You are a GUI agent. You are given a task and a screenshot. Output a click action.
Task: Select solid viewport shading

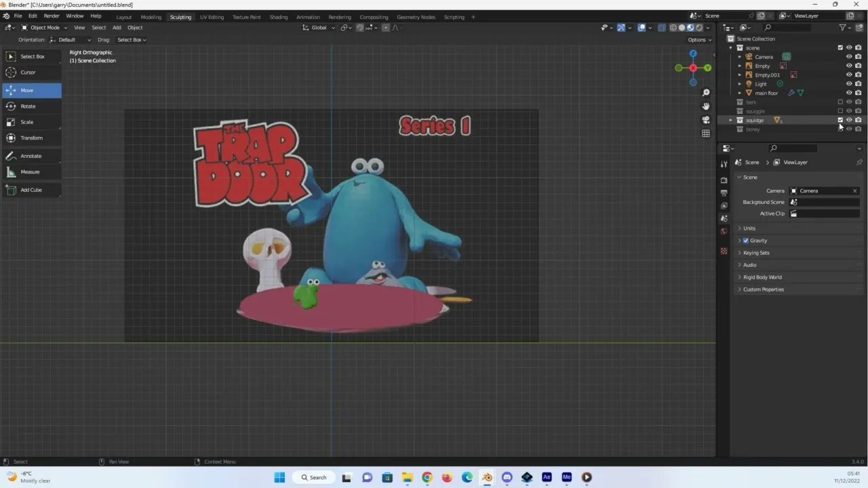click(682, 28)
